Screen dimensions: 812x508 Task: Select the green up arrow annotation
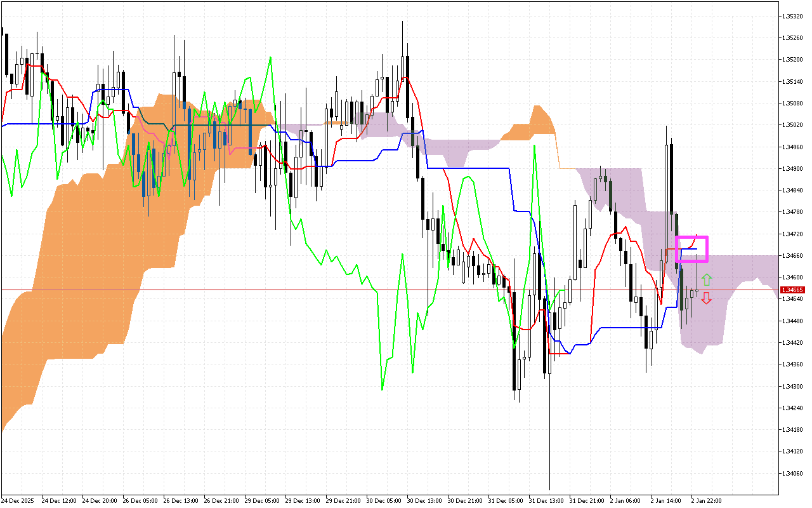[708, 277]
